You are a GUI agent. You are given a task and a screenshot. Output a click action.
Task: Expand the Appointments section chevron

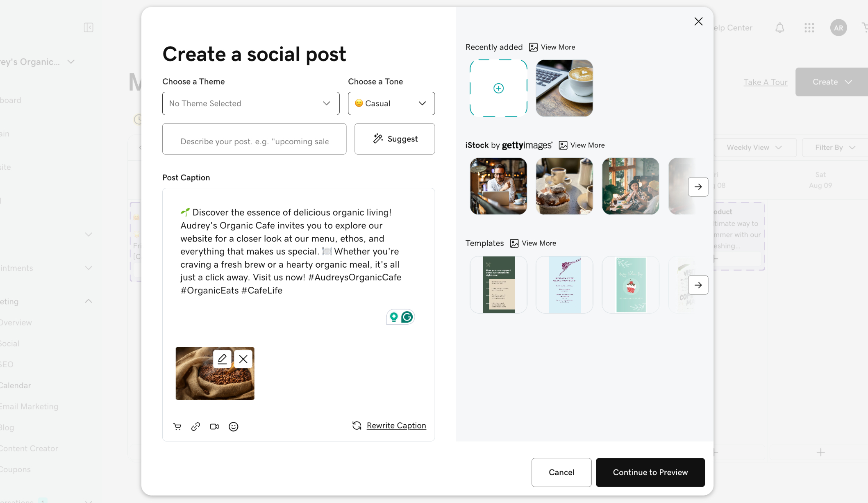click(x=89, y=268)
